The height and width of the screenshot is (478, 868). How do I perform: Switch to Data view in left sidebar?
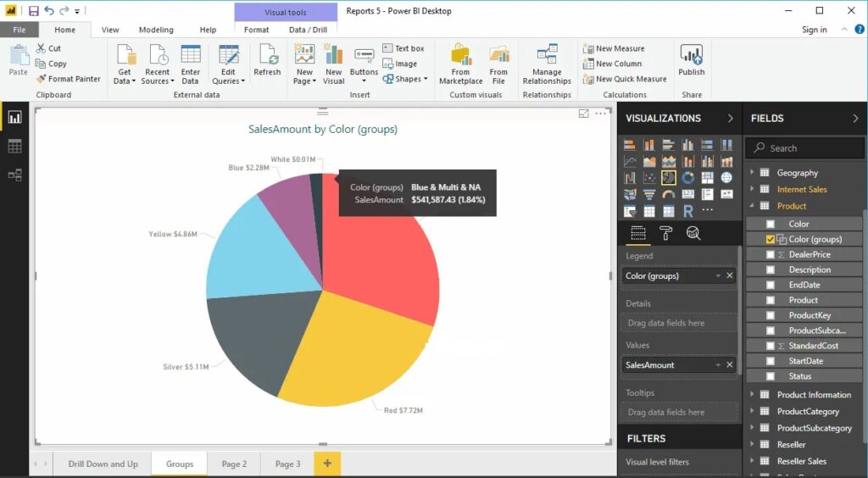(15, 146)
